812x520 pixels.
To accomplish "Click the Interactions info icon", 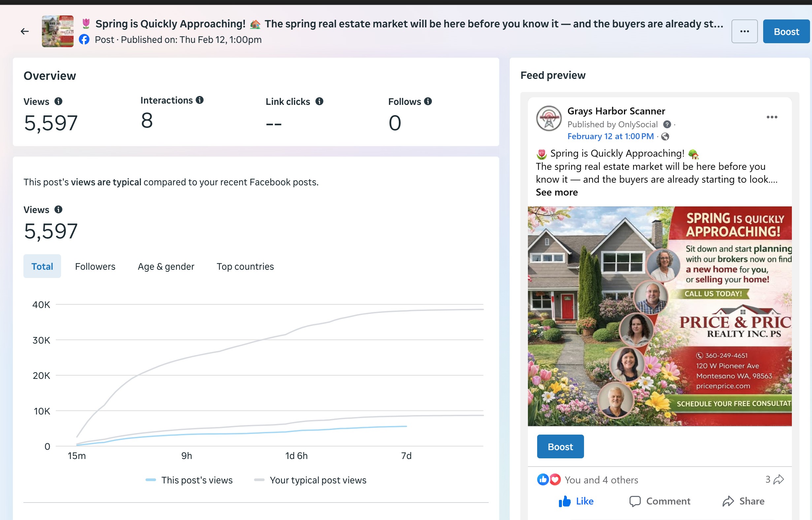I will coord(200,100).
